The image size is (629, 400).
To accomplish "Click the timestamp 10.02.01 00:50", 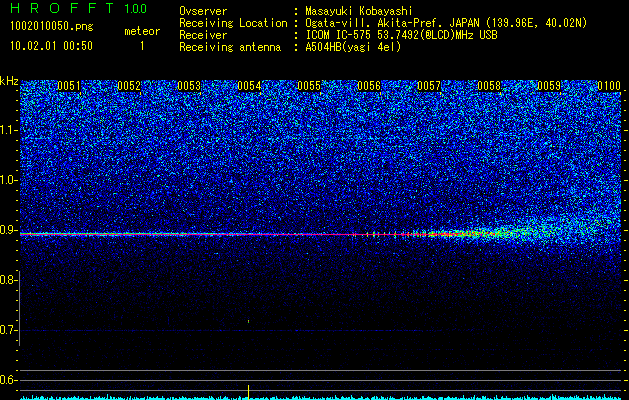I will click(x=51, y=46).
